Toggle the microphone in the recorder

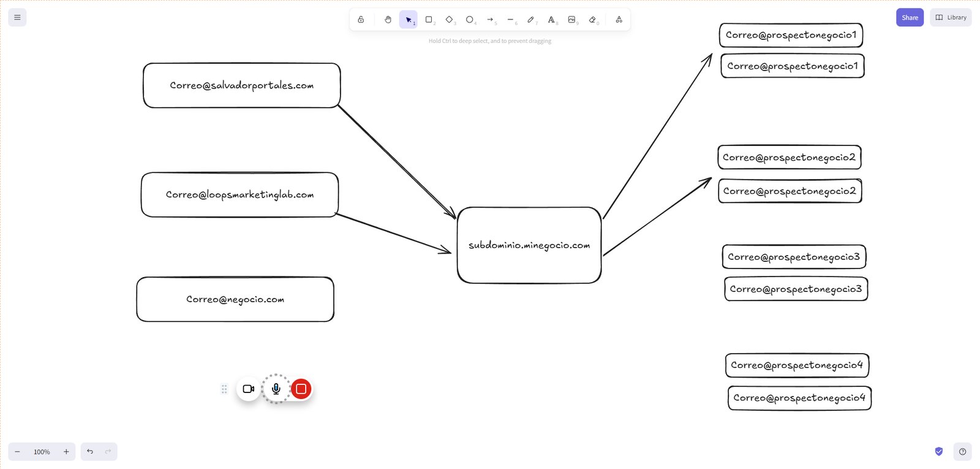click(276, 389)
